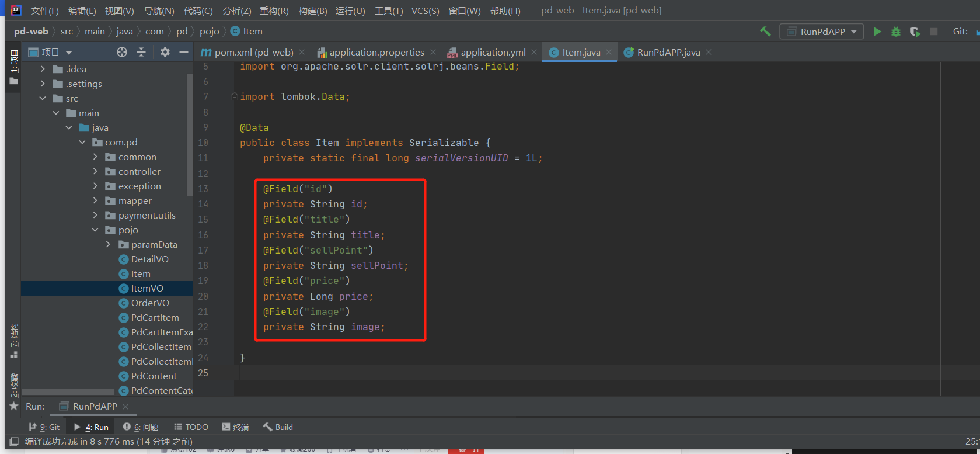Screen dimensions: 980x454
Task: Select OrderVO class in tree
Action: click(x=144, y=303)
